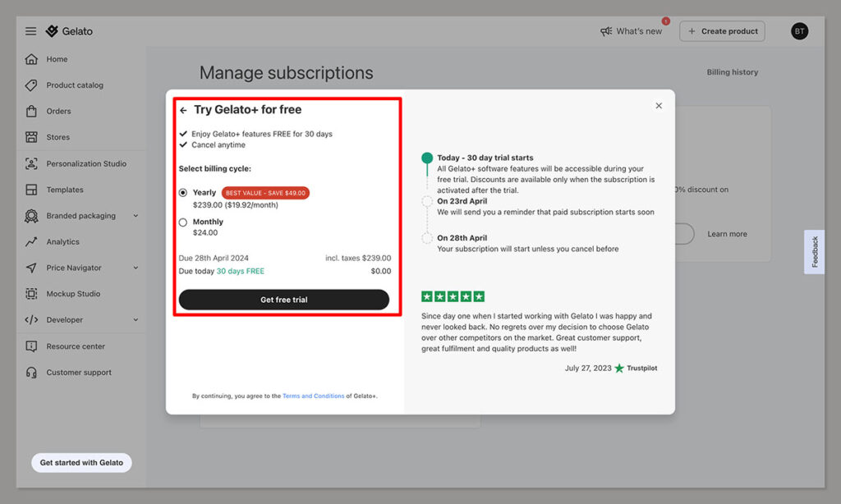Expand the Developer submenu chevron
841x504 pixels.
[136, 319]
